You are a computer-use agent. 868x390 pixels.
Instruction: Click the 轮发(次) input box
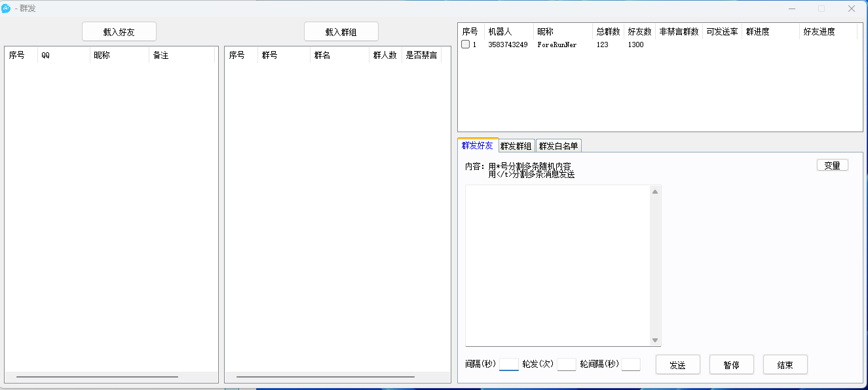tap(566, 364)
